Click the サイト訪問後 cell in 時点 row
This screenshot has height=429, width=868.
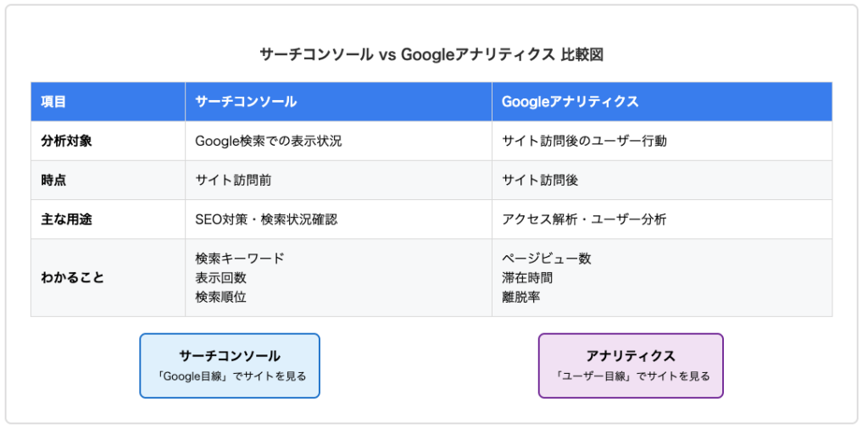pos(540,180)
